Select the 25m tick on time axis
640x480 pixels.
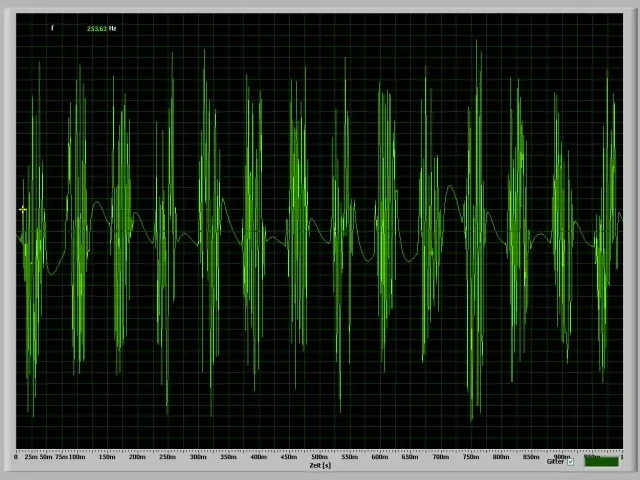point(31,457)
